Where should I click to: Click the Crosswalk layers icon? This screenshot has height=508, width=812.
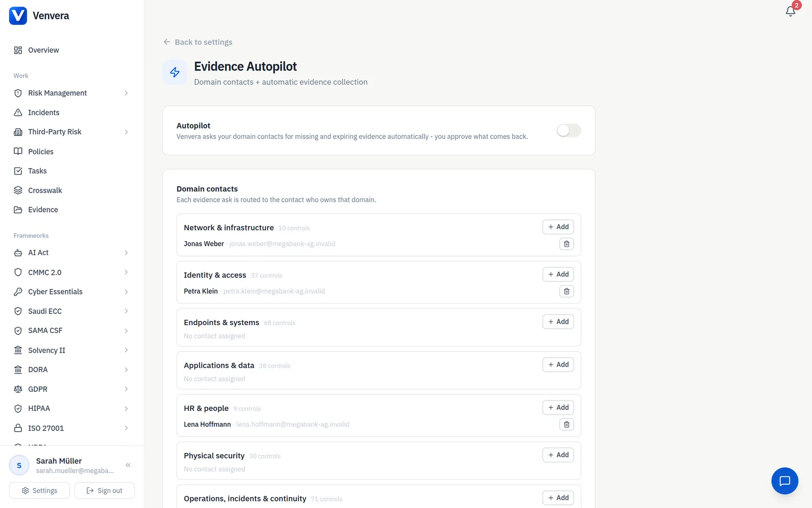coord(18,190)
